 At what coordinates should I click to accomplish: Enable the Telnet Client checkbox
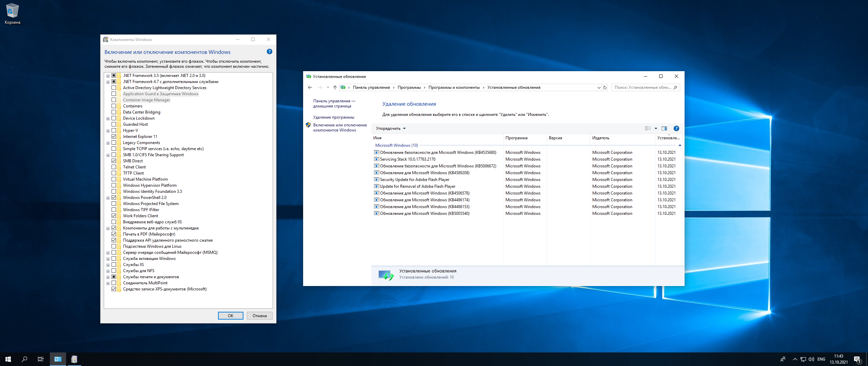(x=114, y=167)
